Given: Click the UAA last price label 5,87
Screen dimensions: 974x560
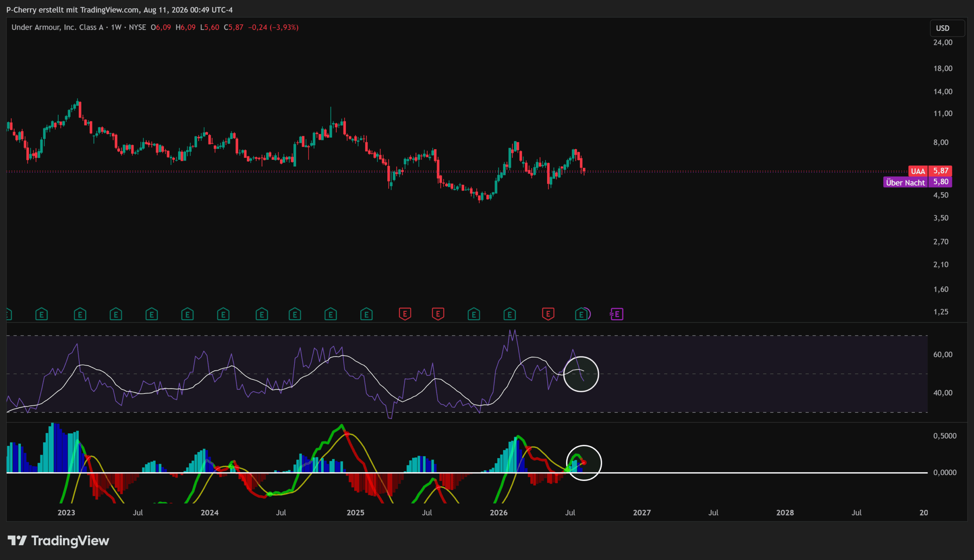Looking at the screenshot, I should click(930, 171).
